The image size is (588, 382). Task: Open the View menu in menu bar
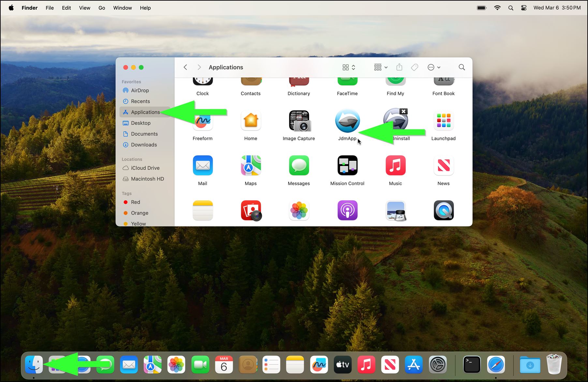[84, 8]
